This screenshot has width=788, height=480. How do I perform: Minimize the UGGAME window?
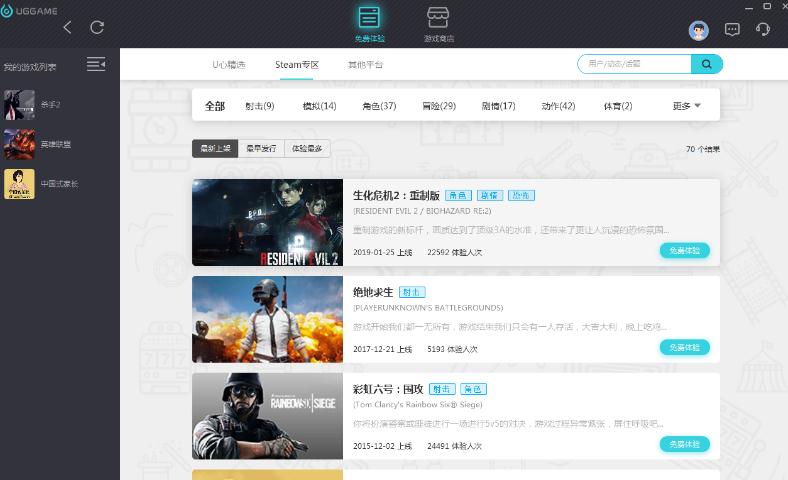pyautogui.click(x=749, y=7)
